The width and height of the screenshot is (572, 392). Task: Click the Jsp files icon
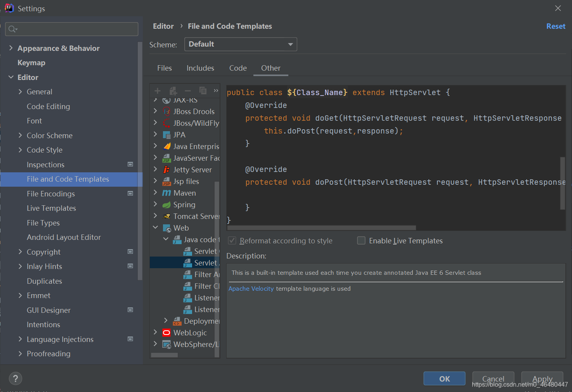pos(166,181)
